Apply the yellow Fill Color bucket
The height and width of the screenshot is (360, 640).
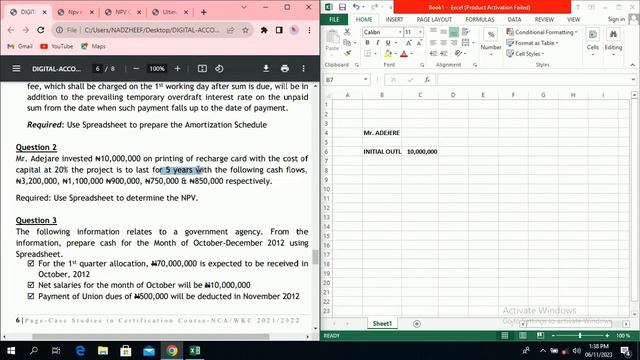coord(388,53)
